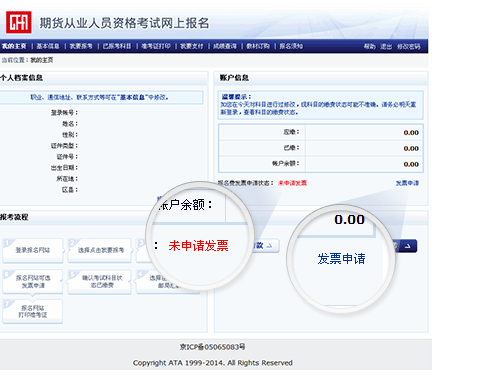Click the small 发票申请 link in account panel
The height and width of the screenshot is (385, 481).
click(x=407, y=183)
